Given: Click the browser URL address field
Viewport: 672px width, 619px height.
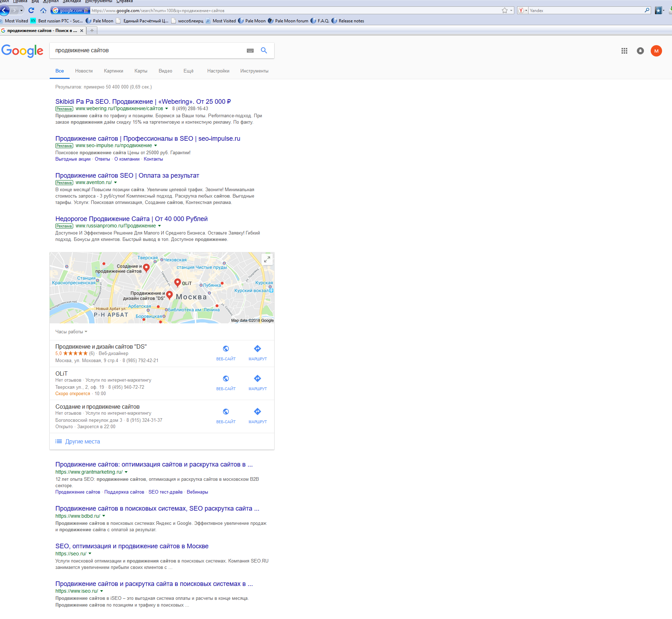Looking at the screenshot, I should 295,10.
